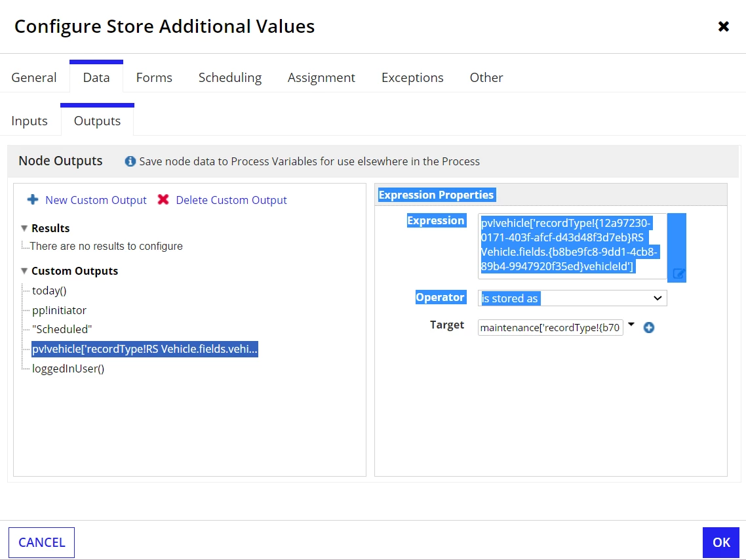
Task: Click the New Custom Output link
Action: 96,200
